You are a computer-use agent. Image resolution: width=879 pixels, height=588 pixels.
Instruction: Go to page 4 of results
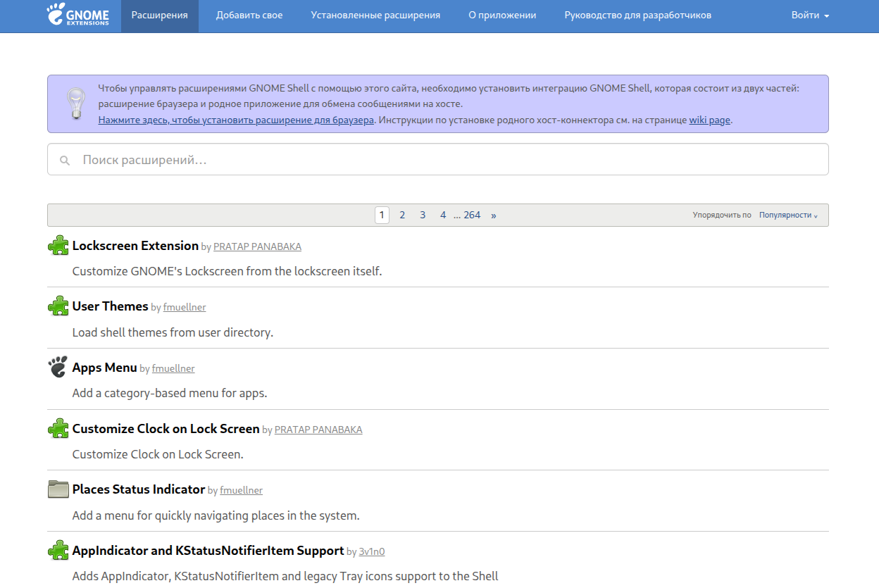point(443,215)
